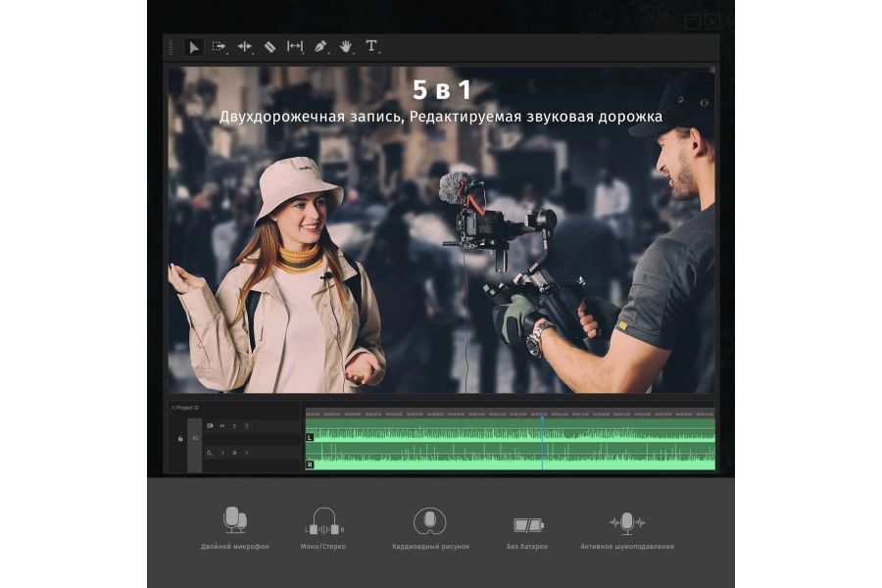Activate the Slip tool
This screenshot has height=588, width=882.
pos(294,46)
